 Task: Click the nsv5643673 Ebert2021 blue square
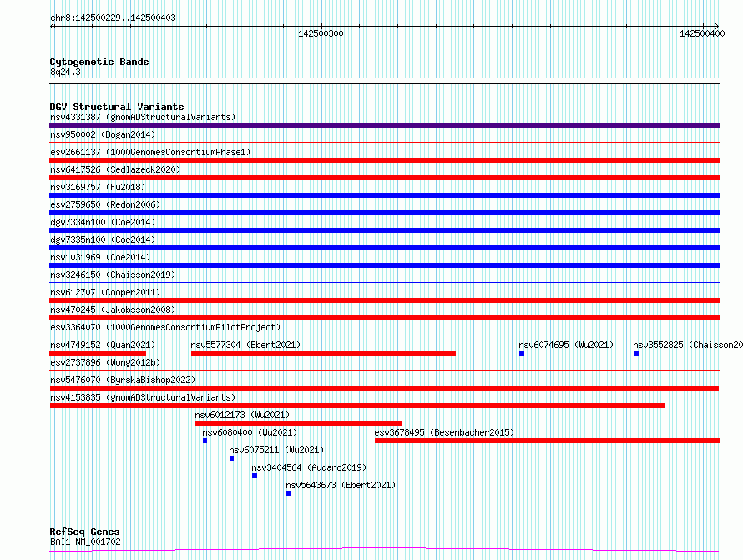pos(289,493)
